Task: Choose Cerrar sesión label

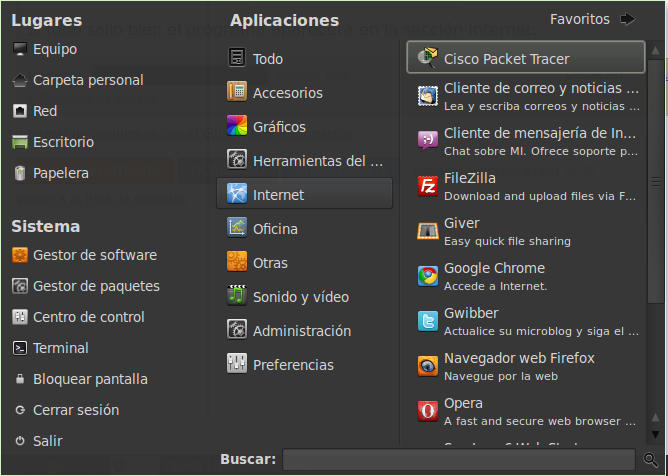Action: pos(76,410)
